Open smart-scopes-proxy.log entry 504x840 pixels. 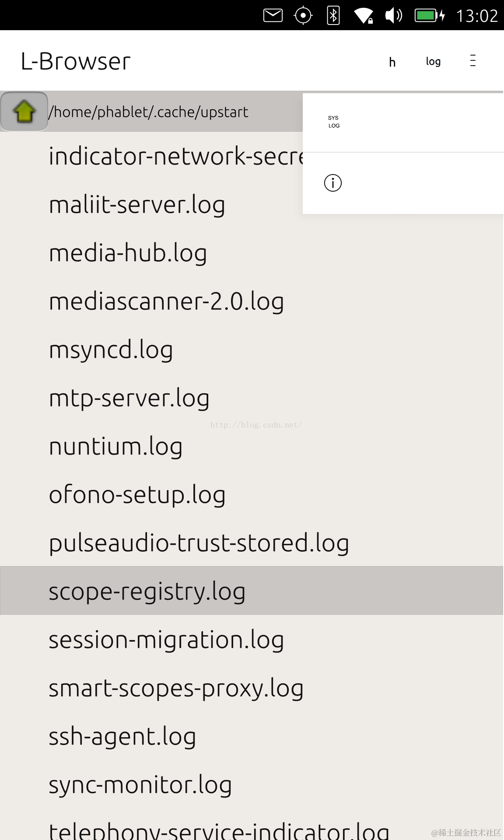(176, 689)
